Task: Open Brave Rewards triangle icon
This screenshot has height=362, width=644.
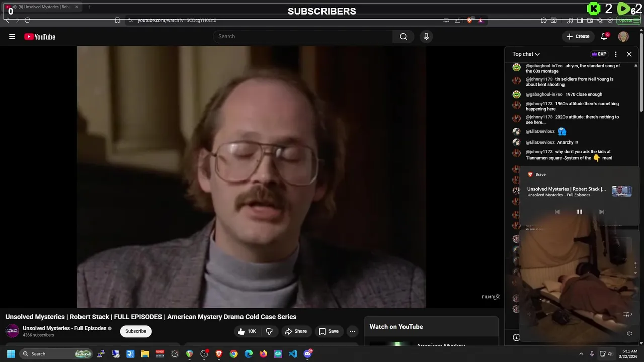Action: pos(480,20)
